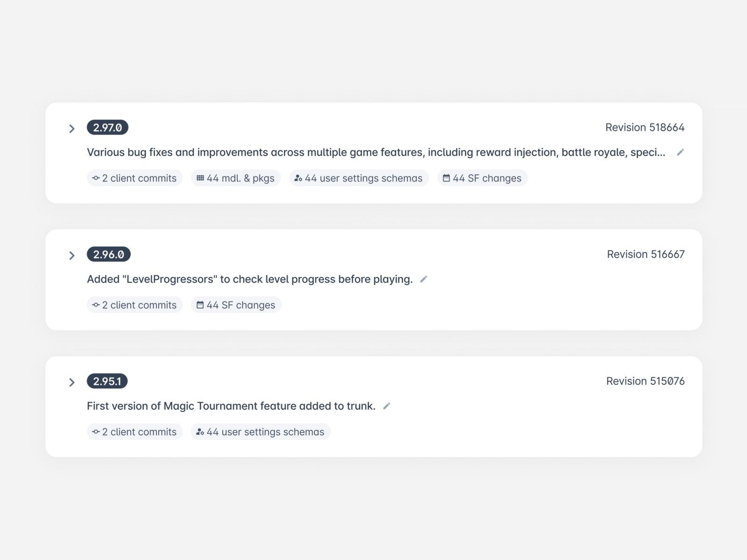Expand the 2.97.0 release entry

click(72, 129)
